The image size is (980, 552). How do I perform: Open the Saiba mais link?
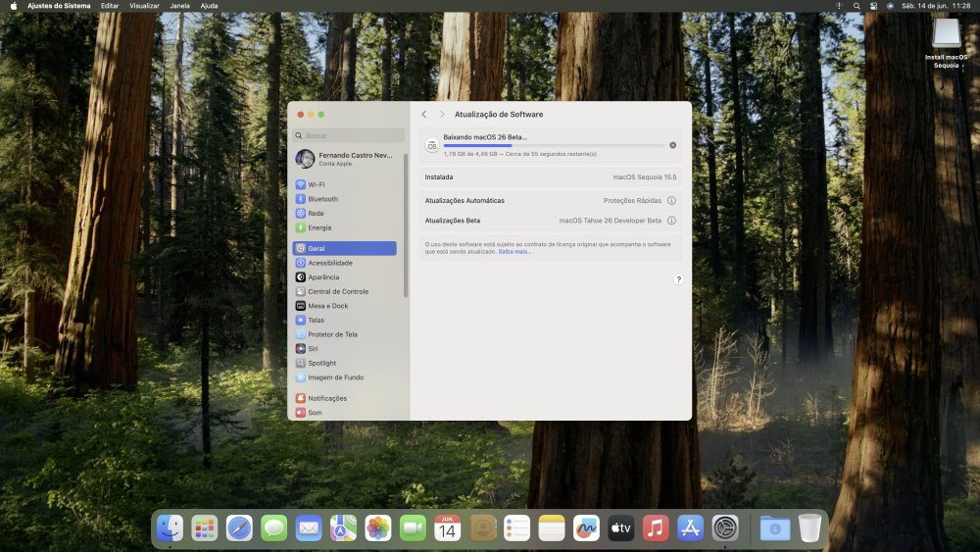(514, 252)
